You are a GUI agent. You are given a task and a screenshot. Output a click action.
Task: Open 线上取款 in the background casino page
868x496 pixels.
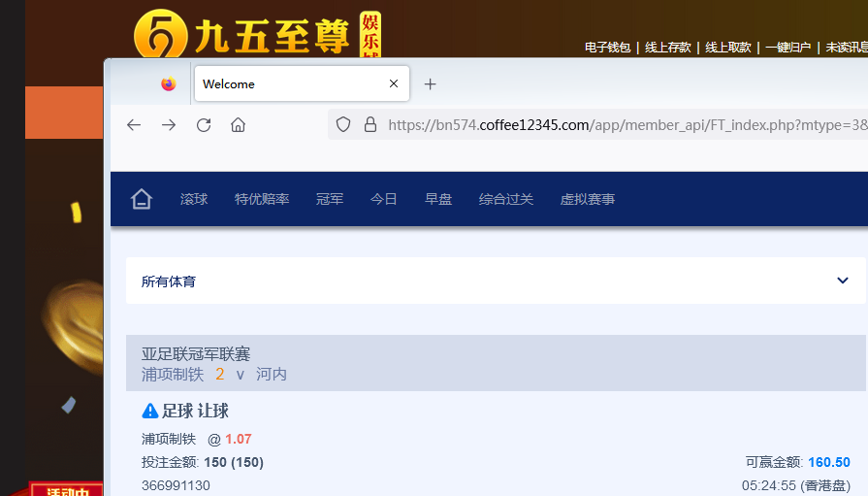click(x=728, y=48)
